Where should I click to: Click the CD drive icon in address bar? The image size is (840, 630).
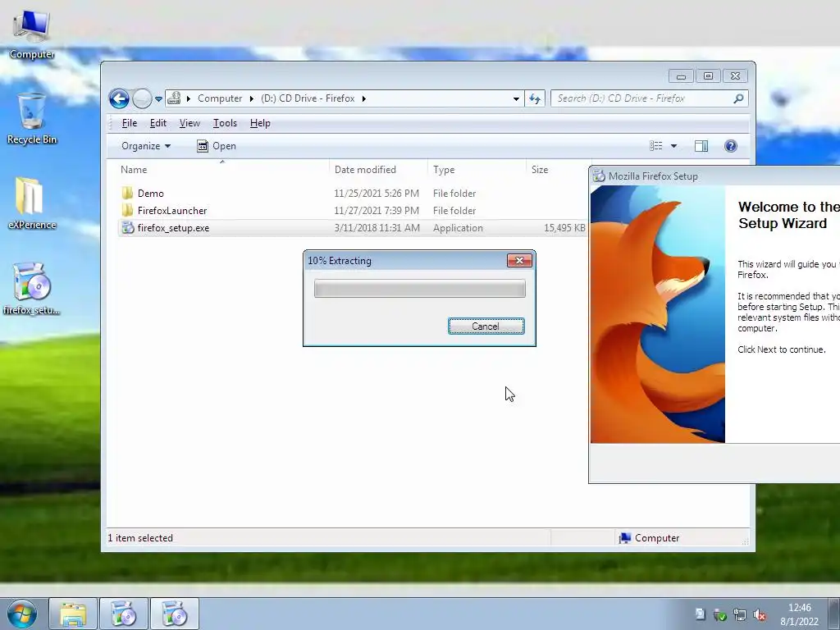[x=174, y=98]
